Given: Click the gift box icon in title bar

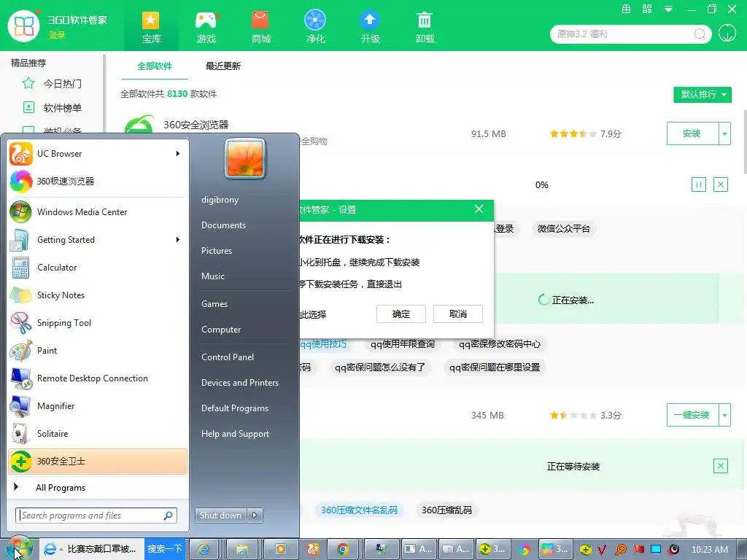Looking at the screenshot, I should (627, 9).
